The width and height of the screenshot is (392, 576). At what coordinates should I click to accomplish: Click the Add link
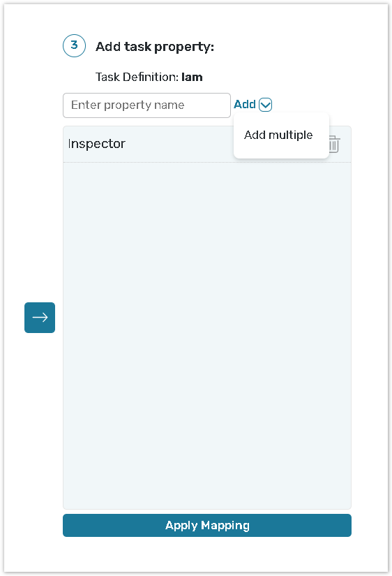tap(244, 104)
